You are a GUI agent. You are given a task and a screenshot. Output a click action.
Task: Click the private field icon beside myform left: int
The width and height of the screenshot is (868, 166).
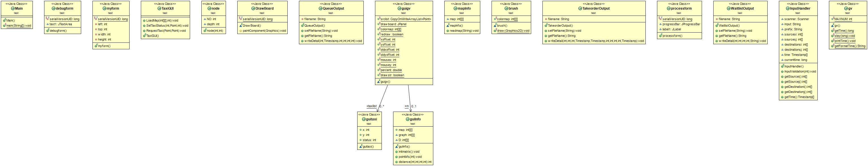click(x=96, y=24)
